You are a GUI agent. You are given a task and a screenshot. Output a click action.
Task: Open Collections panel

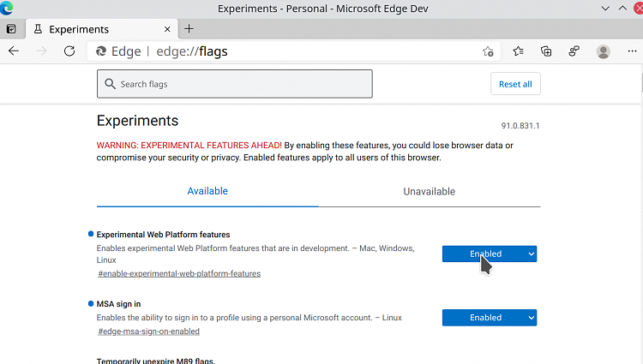pyautogui.click(x=546, y=51)
